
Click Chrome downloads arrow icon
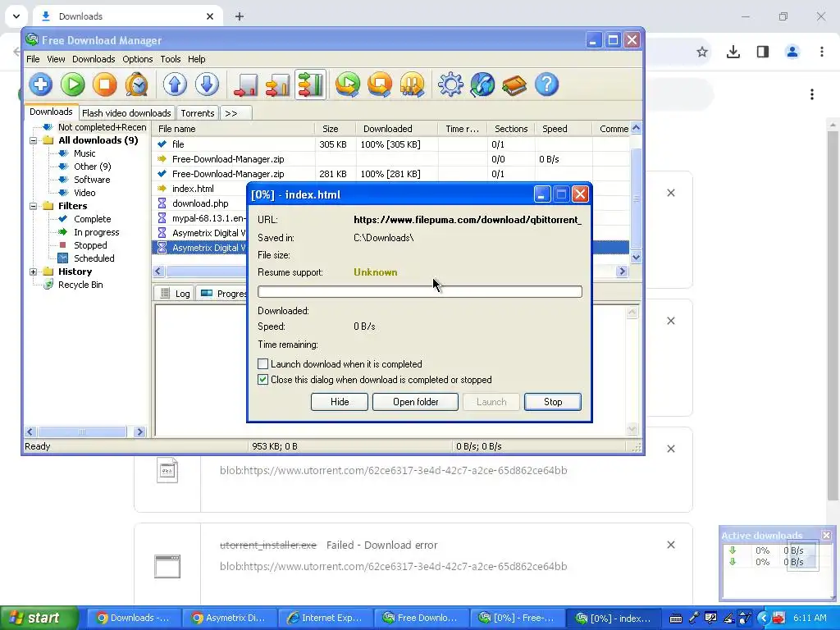tap(733, 52)
